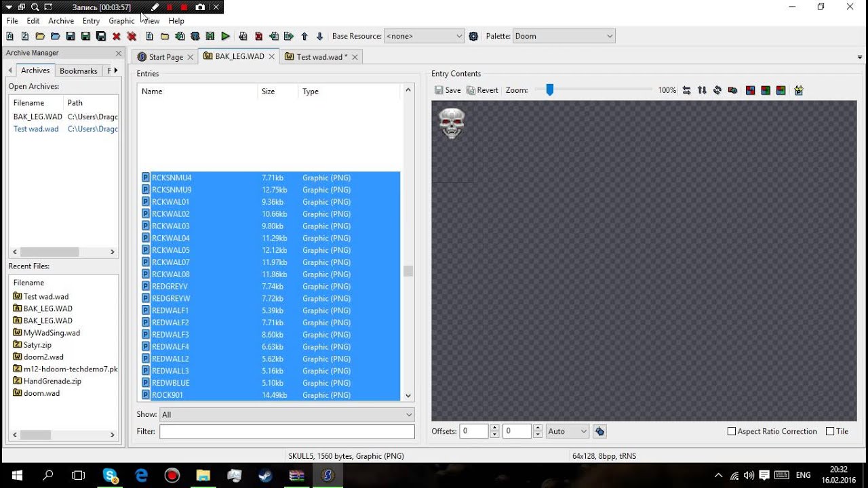Open base resource setup gear icon
The width and height of the screenshot is (868, 488).
473,36
